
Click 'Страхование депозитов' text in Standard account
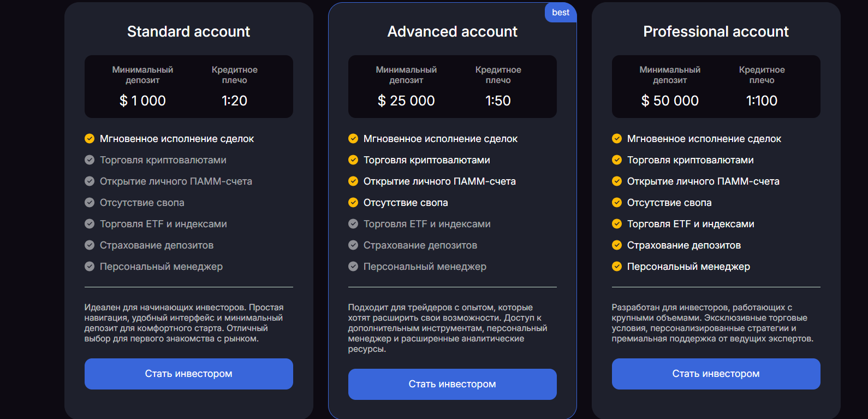coord(157,245)
